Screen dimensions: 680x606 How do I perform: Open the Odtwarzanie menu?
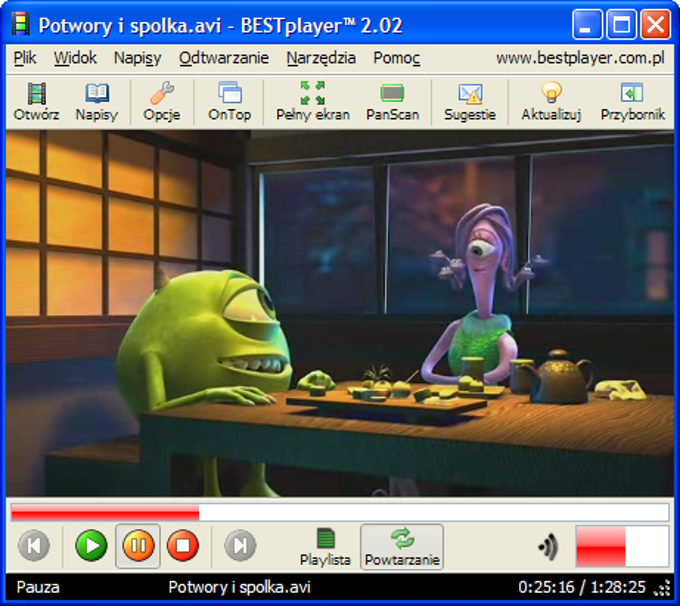pyautogui.click(x=224, y=58)
